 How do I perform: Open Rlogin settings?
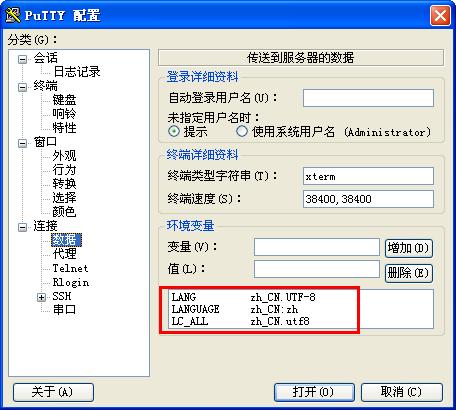(71, 282)
